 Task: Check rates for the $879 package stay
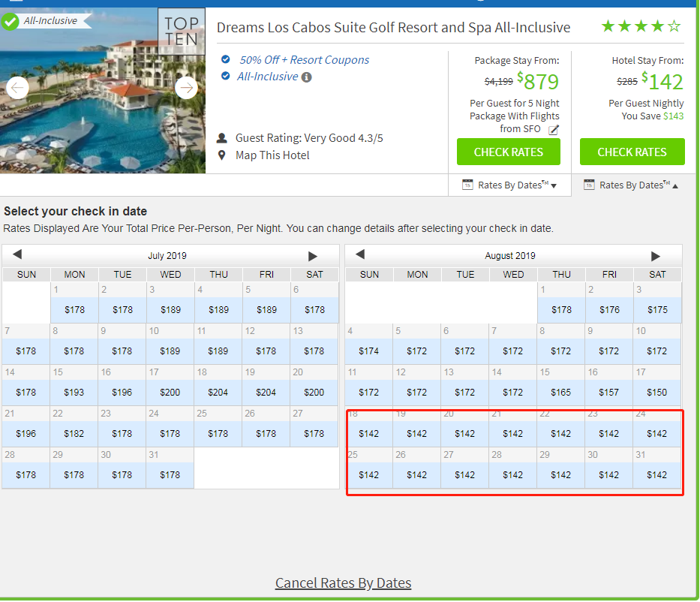pyautogui.click(x=509, y=152)
